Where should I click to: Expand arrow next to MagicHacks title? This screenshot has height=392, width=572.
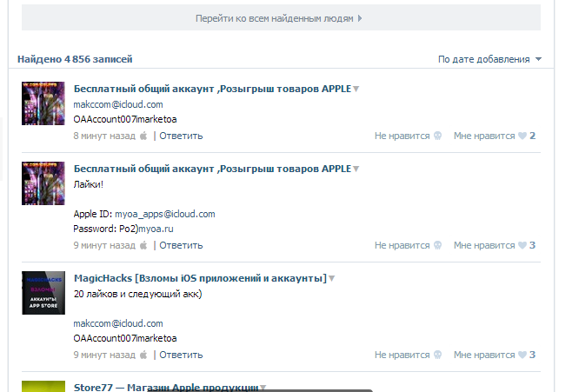point(331,279)
